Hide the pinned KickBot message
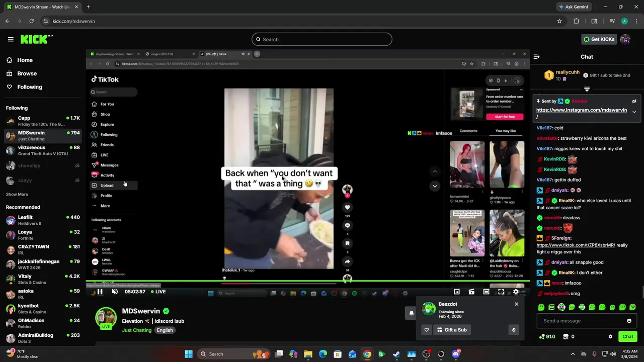This screenshot has height=362, width=644. pos(634,101)
